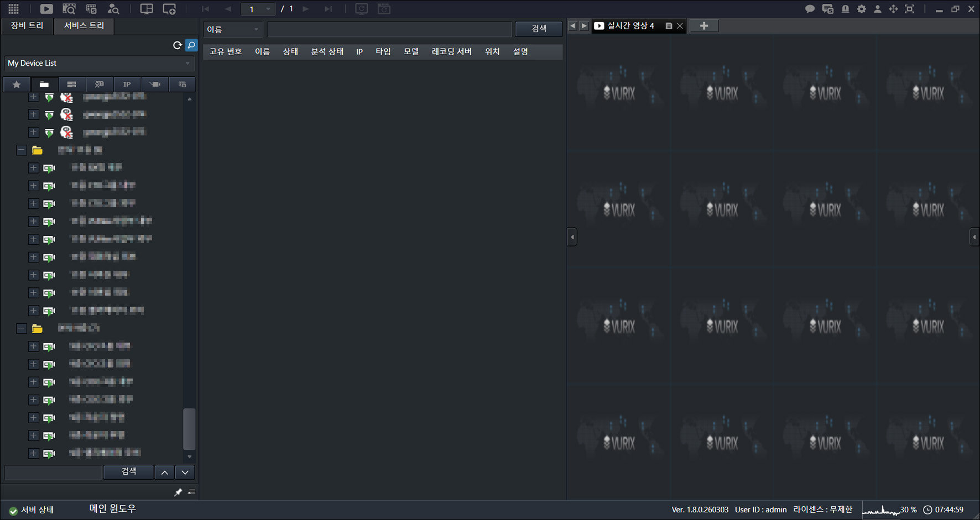Add a new tab with the plus button
Screen dimensions: 980x520
click(704, 26)
